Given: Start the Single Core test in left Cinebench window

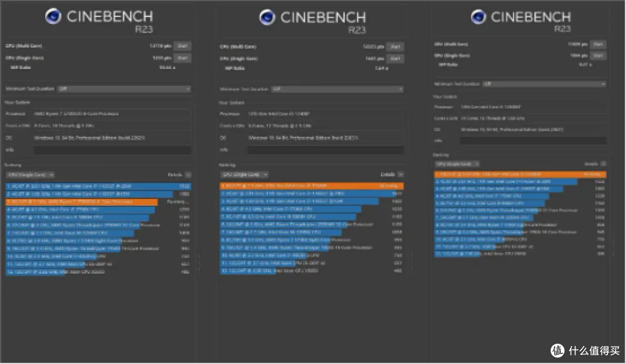Looking at the screenshot, I should coord(183,58).
